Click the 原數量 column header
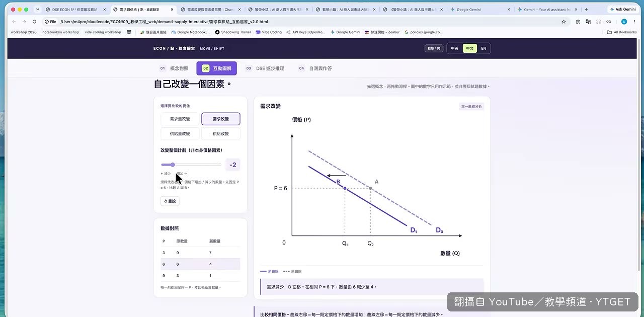Viewport: 644px width, 317px height. 182,242
